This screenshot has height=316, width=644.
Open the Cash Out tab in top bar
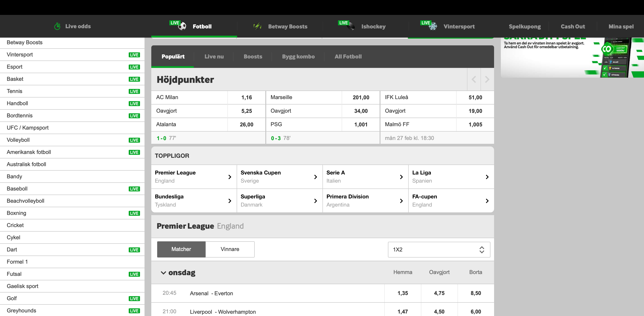click(573, 26)
